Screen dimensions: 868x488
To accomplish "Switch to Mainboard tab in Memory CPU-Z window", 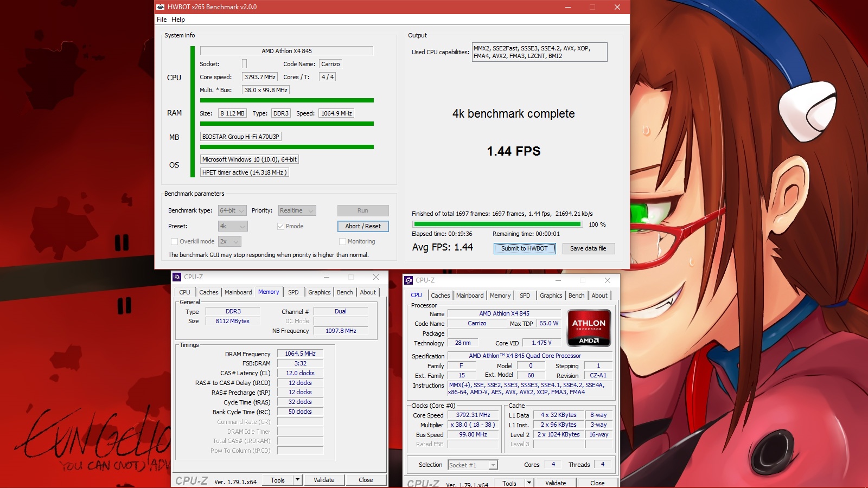I will tap(238, 292).
